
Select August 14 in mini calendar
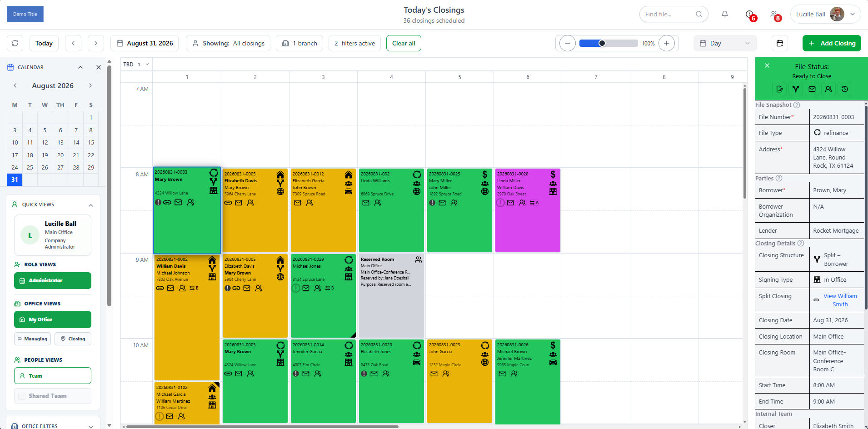click(x=76, y=142)
